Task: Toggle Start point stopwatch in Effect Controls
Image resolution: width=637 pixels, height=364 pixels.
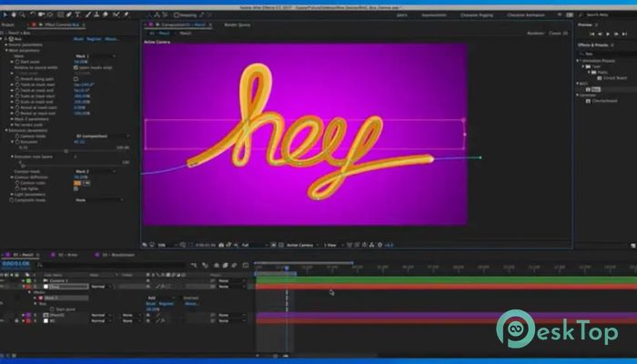Action: [x=17, y=62]
